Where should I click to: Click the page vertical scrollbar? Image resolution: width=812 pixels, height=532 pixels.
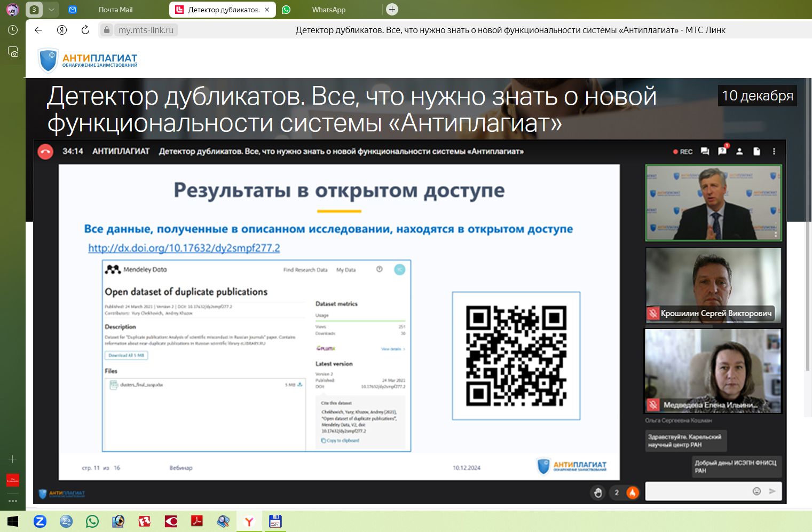tap(809, 224)
